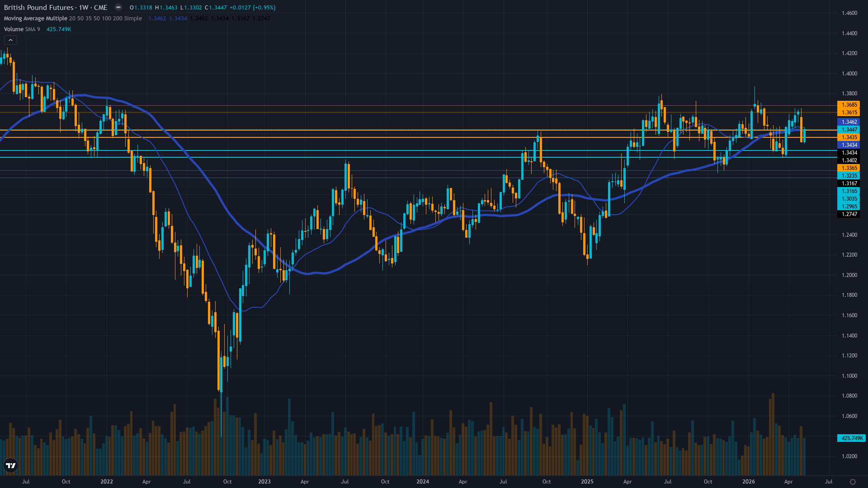Click the 1.4600 price scale tick
Screen dimensions: 868x488
coord(849,13)
